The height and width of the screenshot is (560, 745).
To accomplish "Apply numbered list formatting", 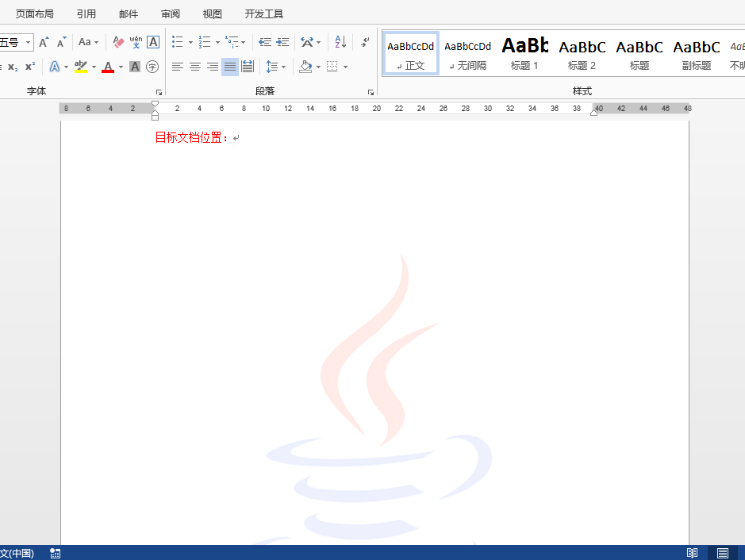I will point(205,42).
